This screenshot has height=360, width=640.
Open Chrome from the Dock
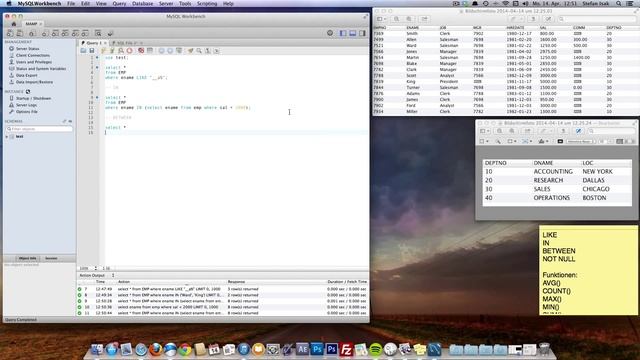coord(185,349)
